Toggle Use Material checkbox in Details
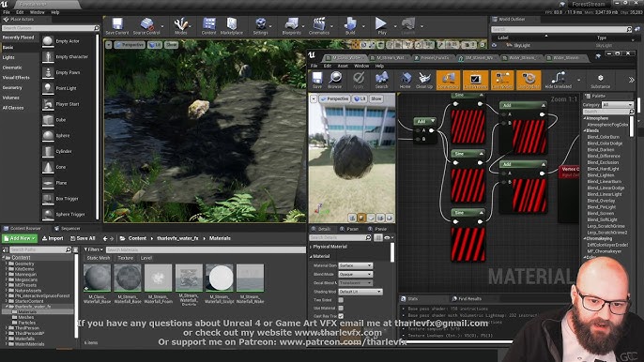Screen dimensions: 644x362 (341, 308)
